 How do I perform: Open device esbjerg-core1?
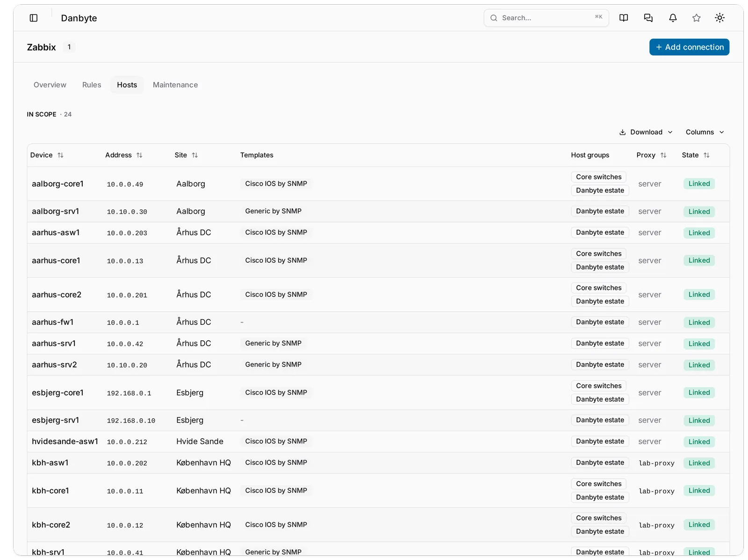58,393
